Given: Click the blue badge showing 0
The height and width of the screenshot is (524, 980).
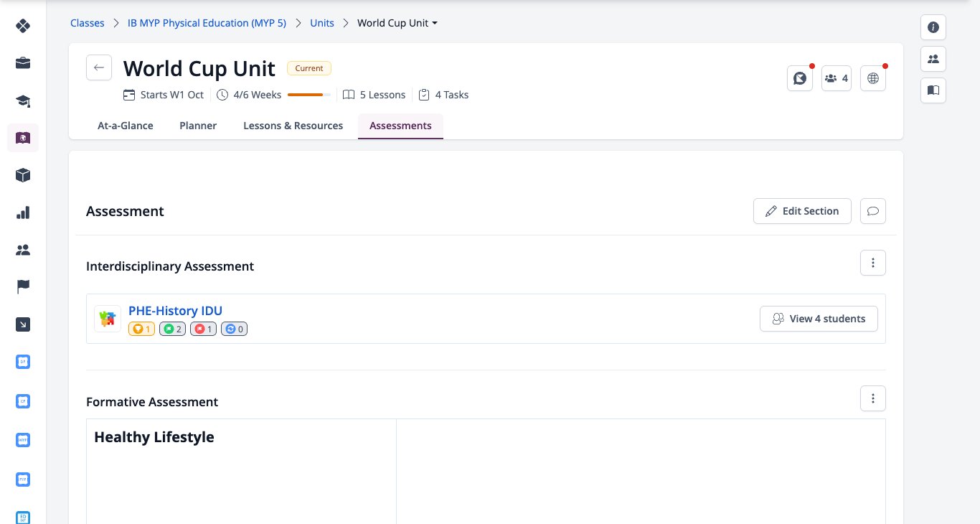Looking at the screenshot, I should [x=234, y=329].
